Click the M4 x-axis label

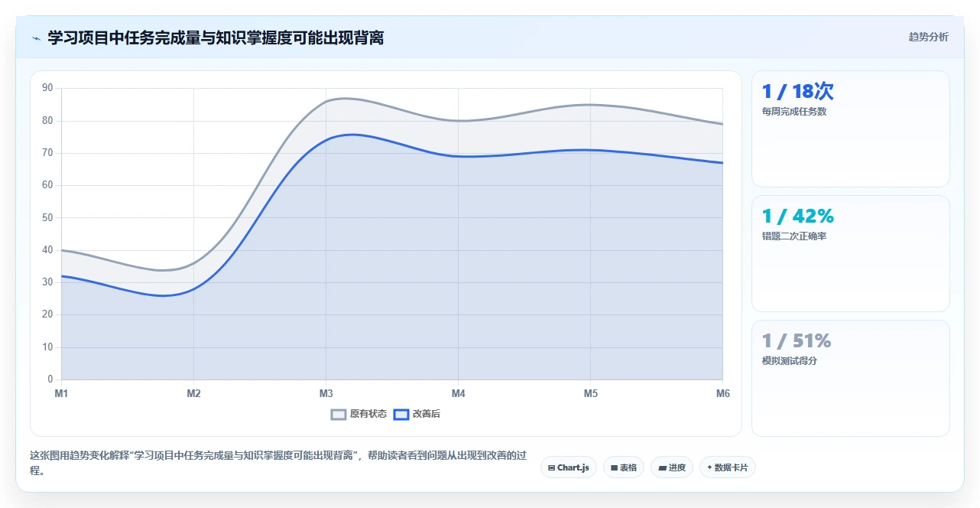(x=458, y=393)
